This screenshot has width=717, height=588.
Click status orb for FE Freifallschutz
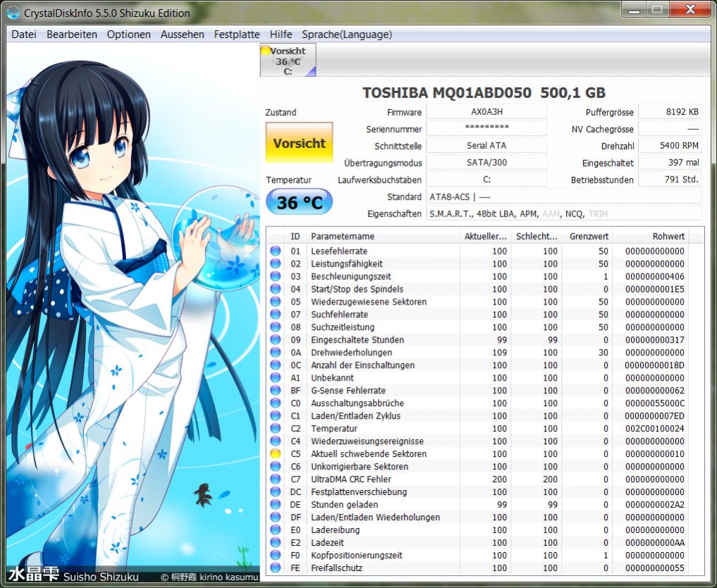pos(275,568)
